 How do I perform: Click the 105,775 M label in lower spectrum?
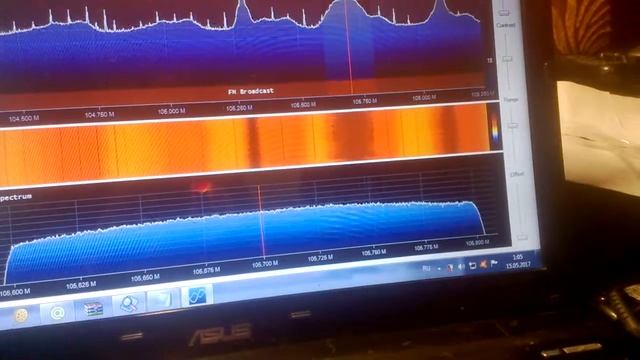(426, 247)
